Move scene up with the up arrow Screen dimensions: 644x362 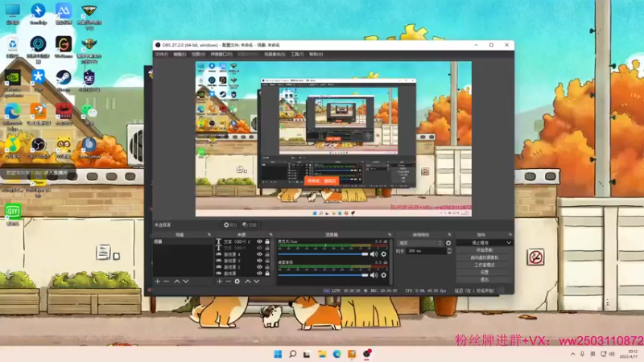click(177, 281)
